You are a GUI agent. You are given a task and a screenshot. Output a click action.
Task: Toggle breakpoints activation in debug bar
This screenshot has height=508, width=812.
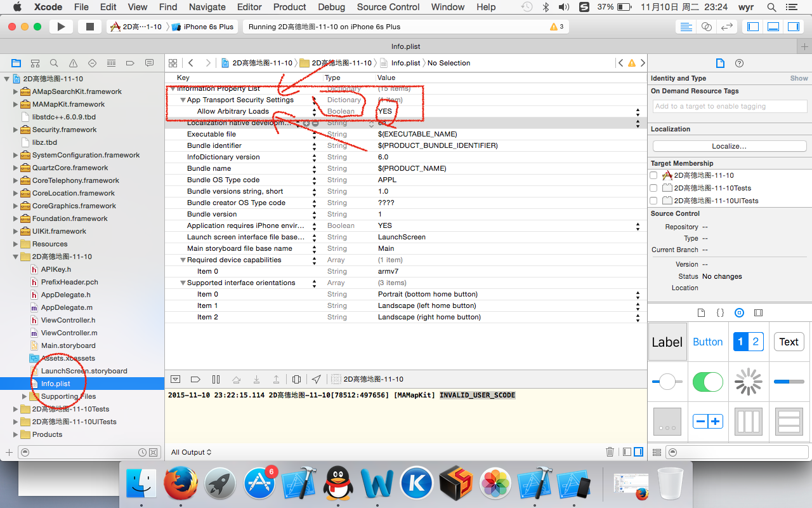coord(195,379)
